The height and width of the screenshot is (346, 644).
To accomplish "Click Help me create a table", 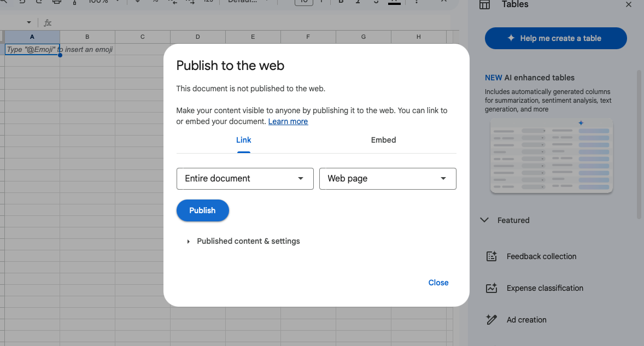I will point(555,38).
